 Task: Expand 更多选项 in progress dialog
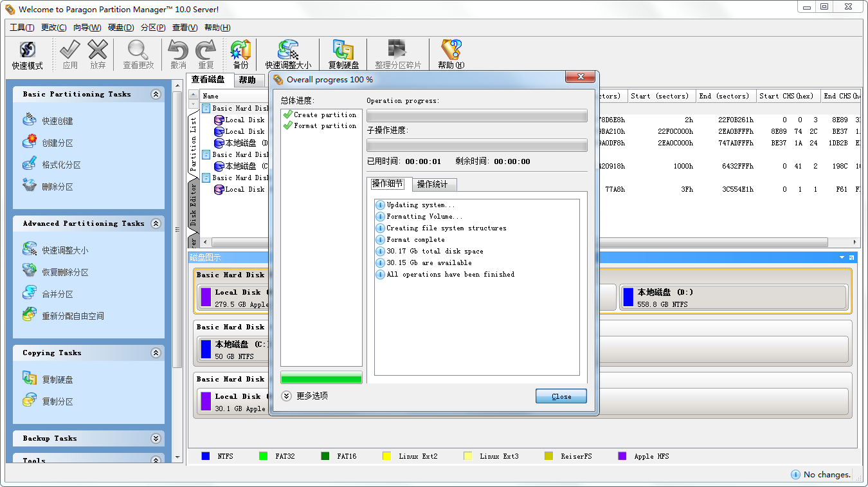coord(287,396)
